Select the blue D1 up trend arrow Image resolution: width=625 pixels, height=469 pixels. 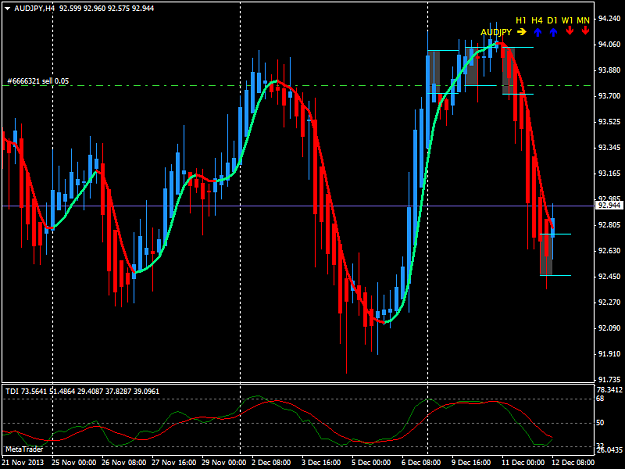click(553, 32)
